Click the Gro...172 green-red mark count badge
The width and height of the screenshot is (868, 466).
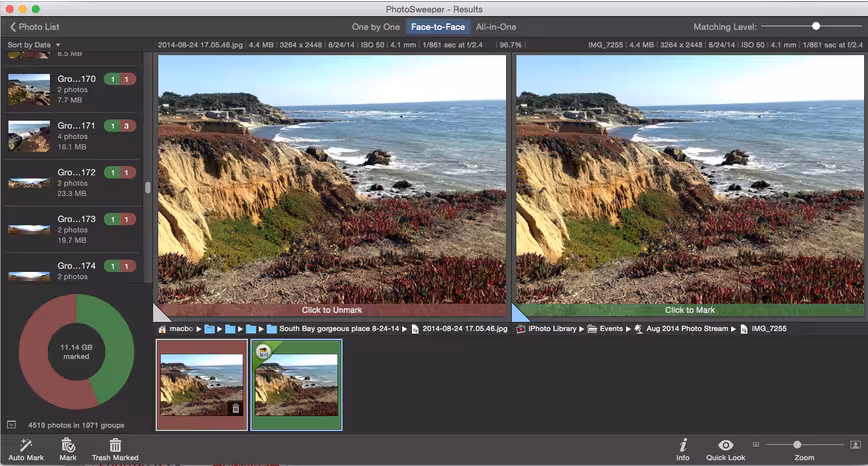[120, 172]
